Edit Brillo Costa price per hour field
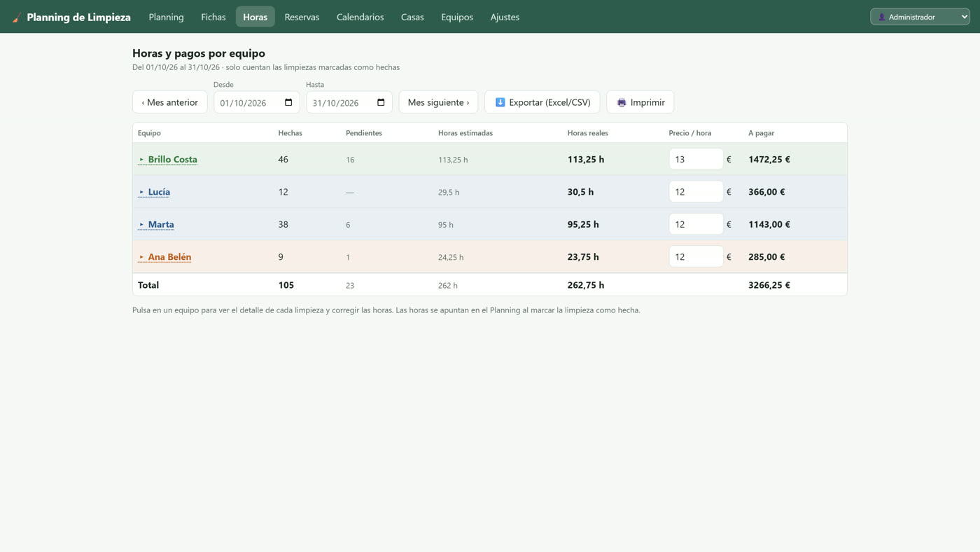Image resolution: width=980 pixels, height=552 pixels. [x=696, y=159]
